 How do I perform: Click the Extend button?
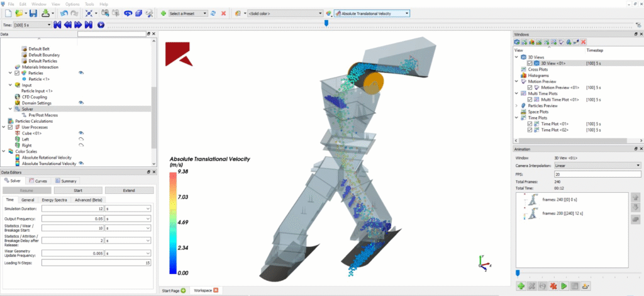(x=129, y=190)
